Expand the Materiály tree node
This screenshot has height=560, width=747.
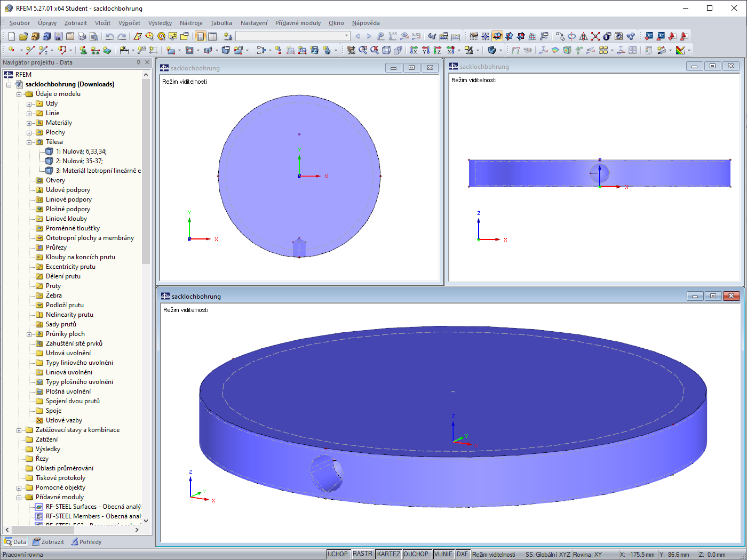point(29,123)
